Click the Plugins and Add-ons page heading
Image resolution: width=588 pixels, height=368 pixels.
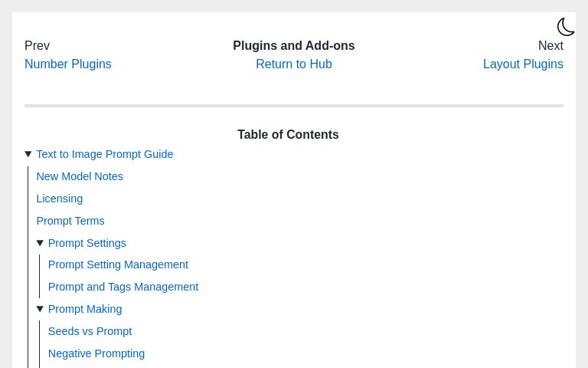pos(294,45)
